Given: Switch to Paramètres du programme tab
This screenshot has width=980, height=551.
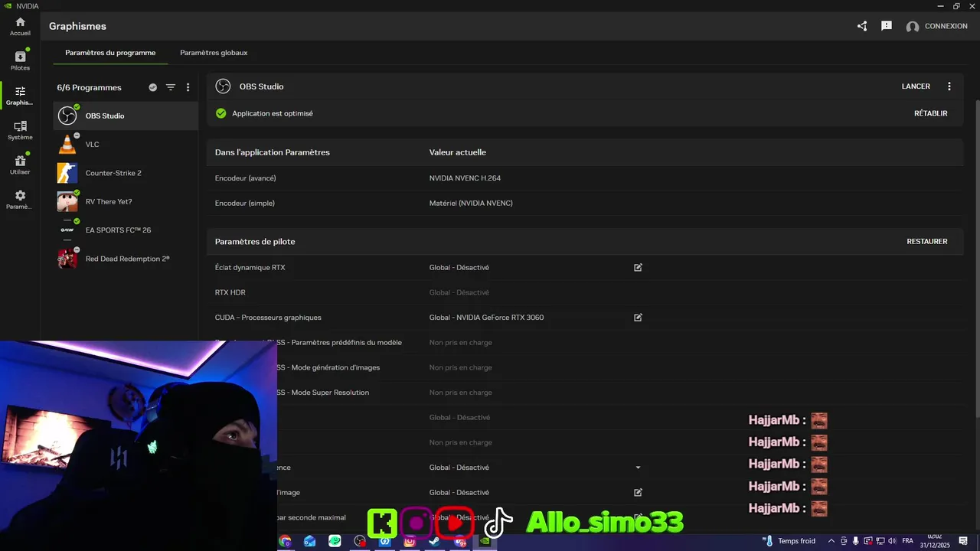Looking at the screenshot, I should [x=110, y=53].
